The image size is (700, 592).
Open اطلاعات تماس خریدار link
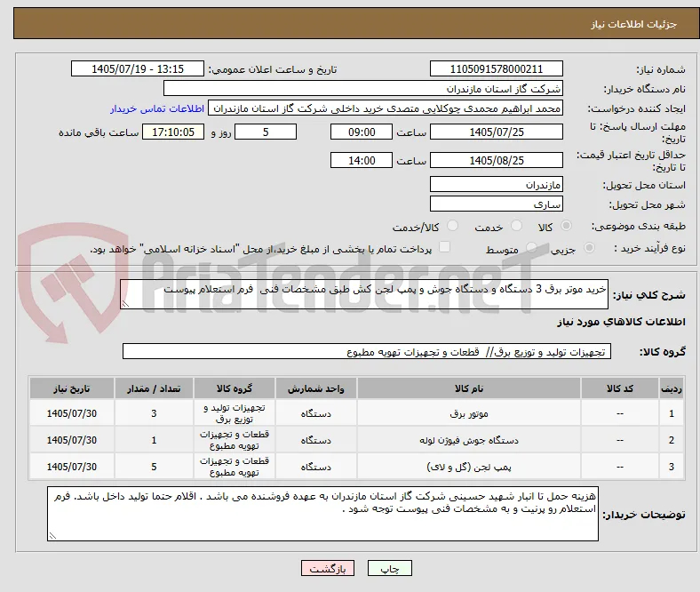point(157,108)
